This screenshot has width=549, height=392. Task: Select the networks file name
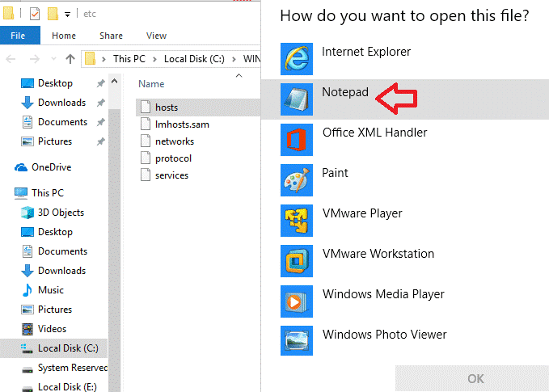[x=175, y=141]
